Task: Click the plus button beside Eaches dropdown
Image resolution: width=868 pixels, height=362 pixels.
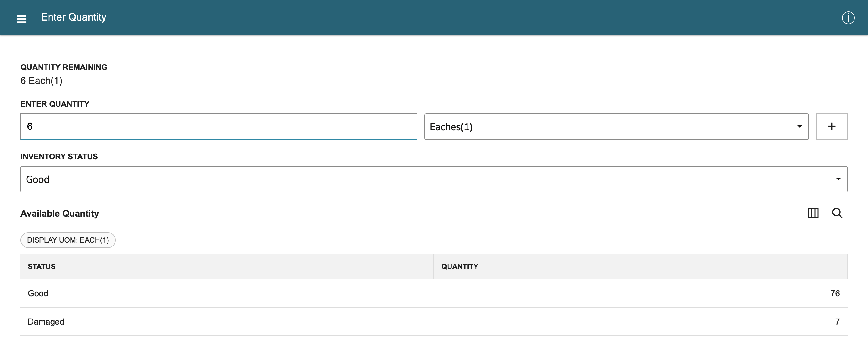Action: tap(831, 126)
